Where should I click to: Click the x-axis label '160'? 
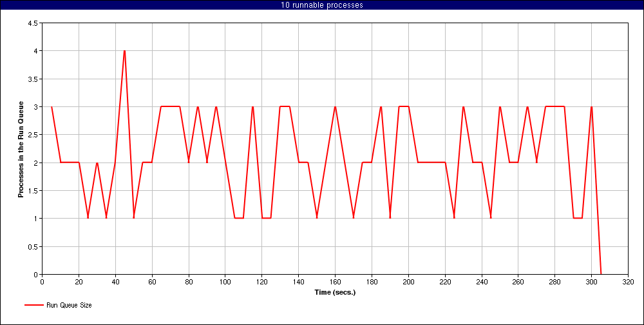click(335, 282)
